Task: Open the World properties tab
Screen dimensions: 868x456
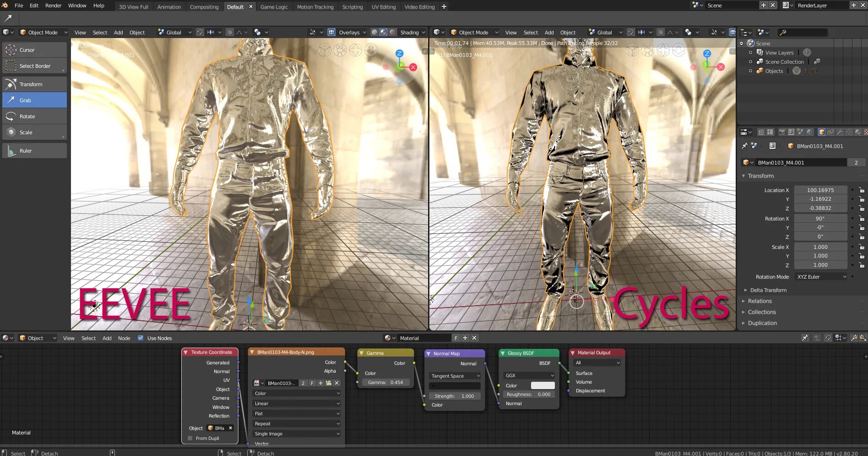Action: (x=809, y=132)
